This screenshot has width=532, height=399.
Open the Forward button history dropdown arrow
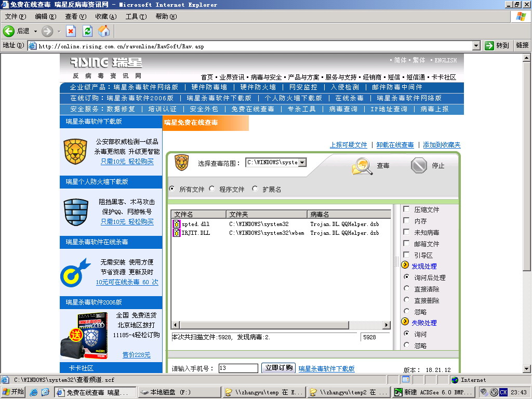click(x=59, y=32)
